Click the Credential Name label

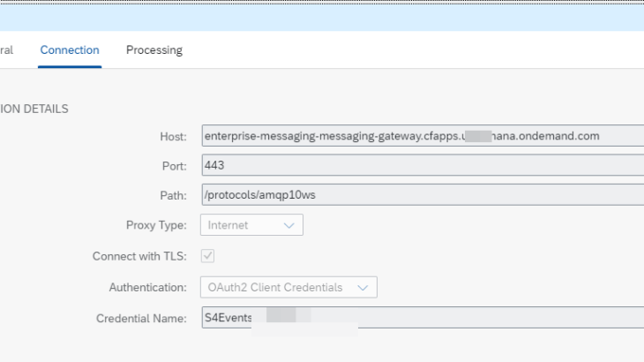[141, 318]
